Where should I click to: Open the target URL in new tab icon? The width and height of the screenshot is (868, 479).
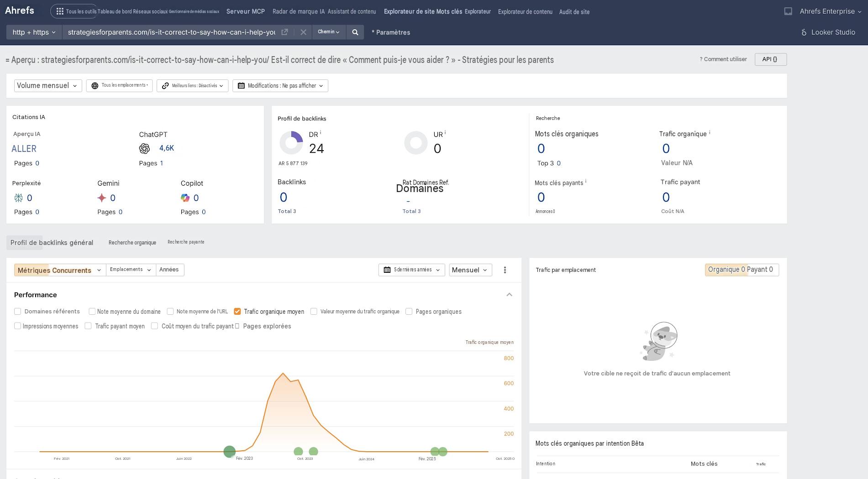pos(284,32)
